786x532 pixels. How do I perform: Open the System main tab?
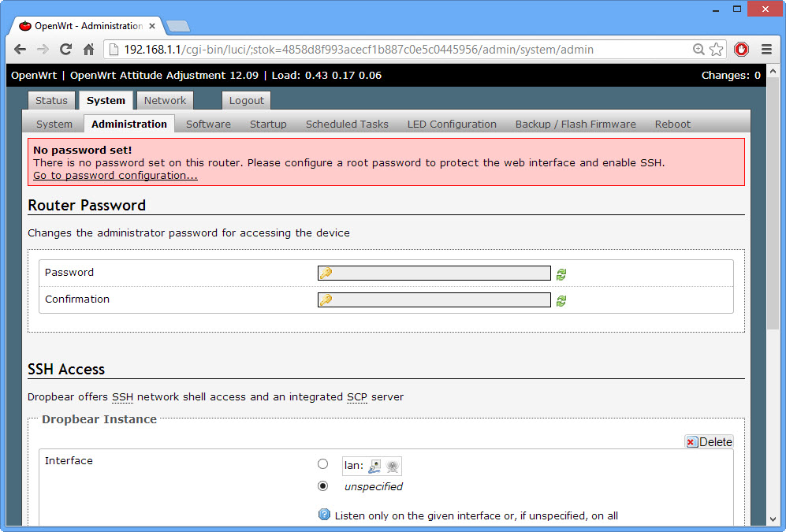point(106,100)
